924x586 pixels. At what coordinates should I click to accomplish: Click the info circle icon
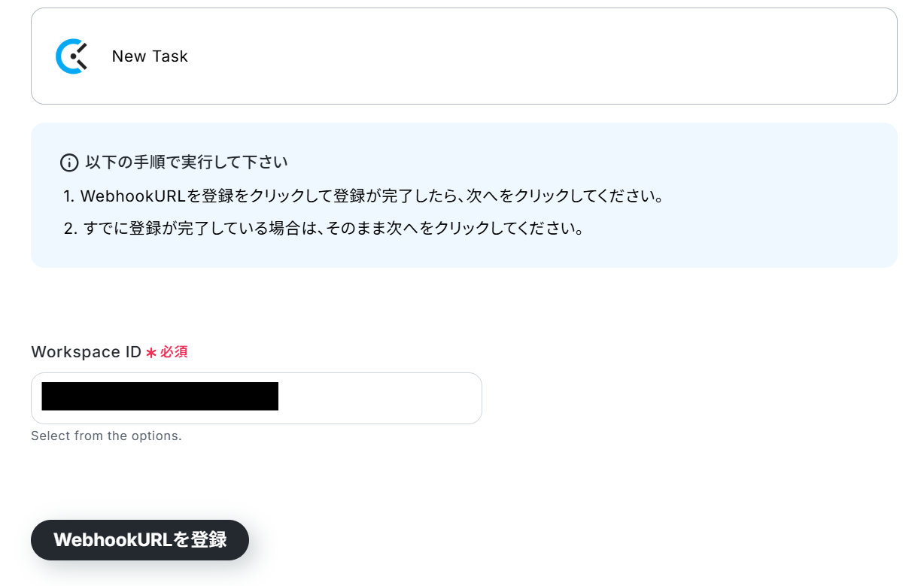[x=69, y=162]
